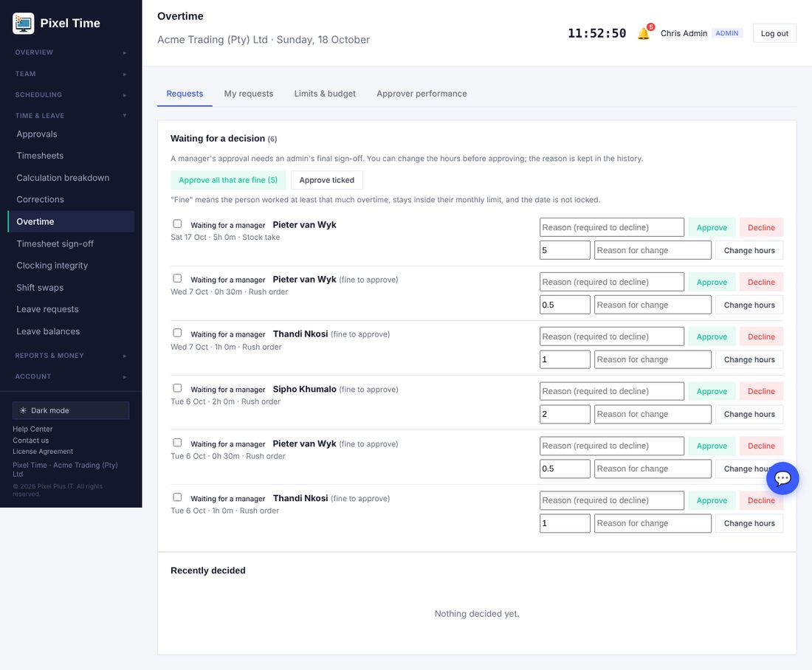Click the Pixel Time logo icon
This screenshot has width=812, height=670.
click(24, 24)
